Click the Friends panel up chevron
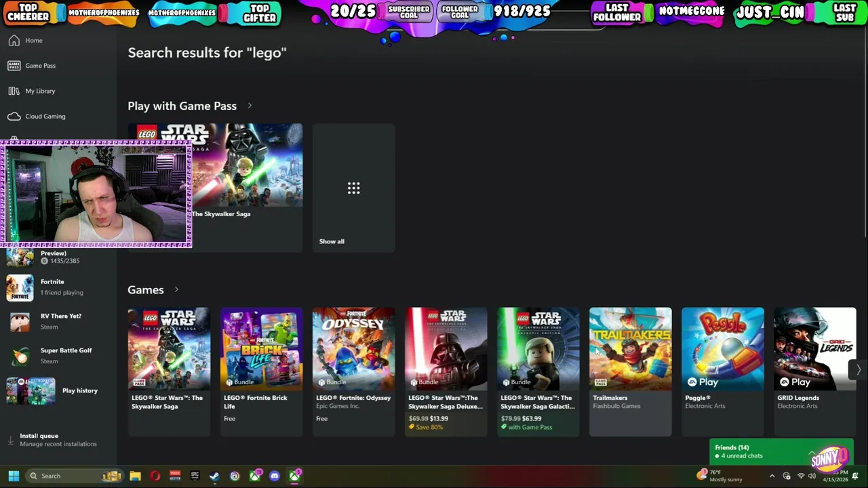 pyautogui.click(x=812, y=452)
